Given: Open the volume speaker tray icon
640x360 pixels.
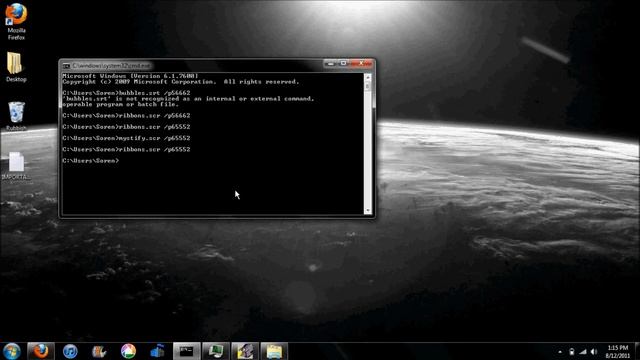Looking at the screenshot, I should [x=594, y=352].
